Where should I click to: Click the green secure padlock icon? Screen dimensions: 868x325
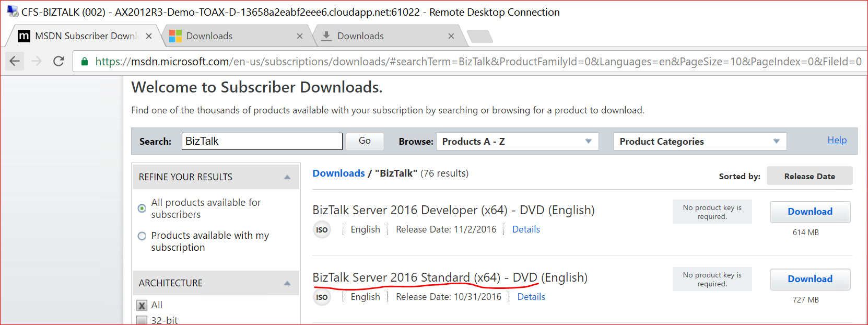click(x=84, y=62)
